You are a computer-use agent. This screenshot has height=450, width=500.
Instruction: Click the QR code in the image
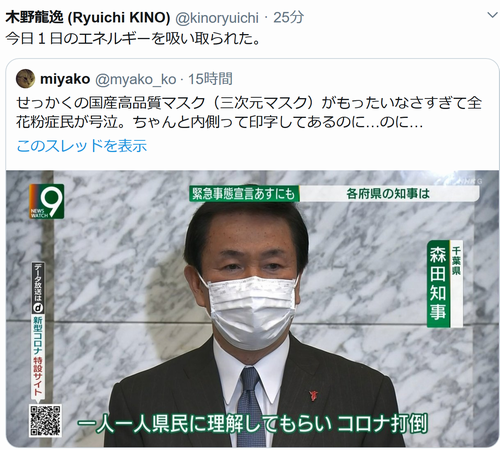[45, 421]
